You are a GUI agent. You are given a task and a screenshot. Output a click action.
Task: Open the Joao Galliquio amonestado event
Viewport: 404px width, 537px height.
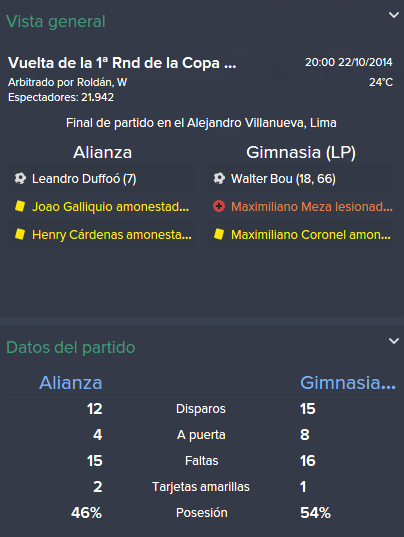[x=102, y=207]
